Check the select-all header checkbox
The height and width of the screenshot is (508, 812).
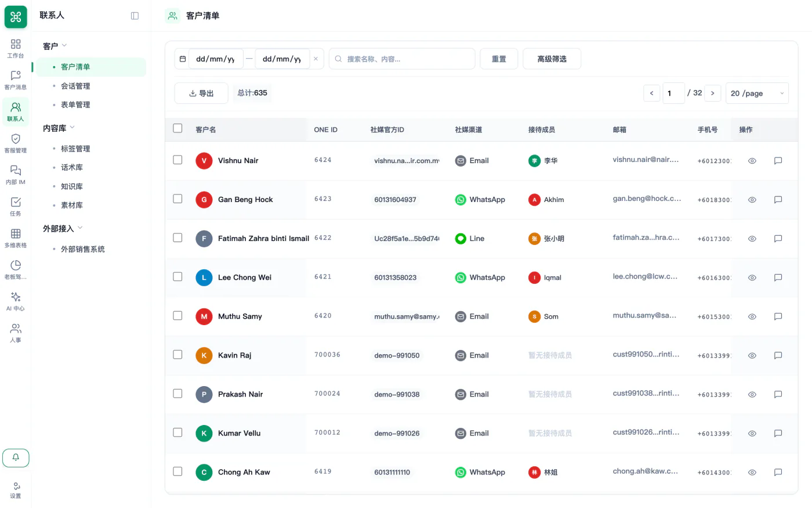pyautogui.click(x=177, y=128)
